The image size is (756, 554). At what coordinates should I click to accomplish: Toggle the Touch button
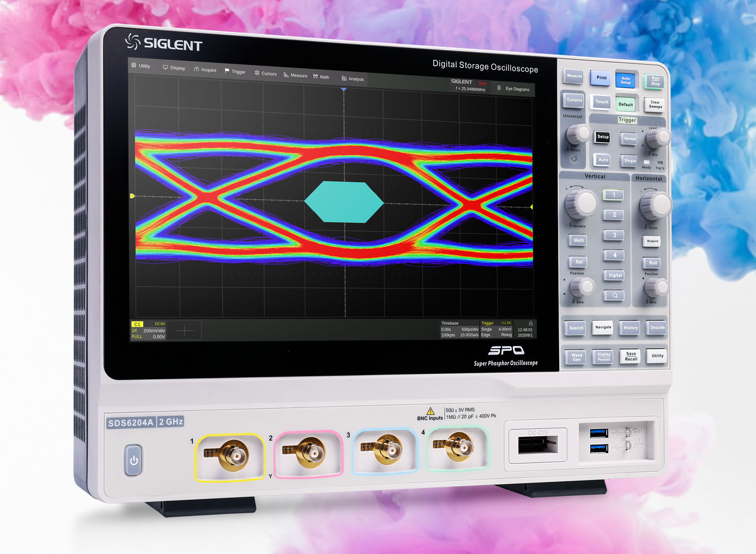(601, 102)
